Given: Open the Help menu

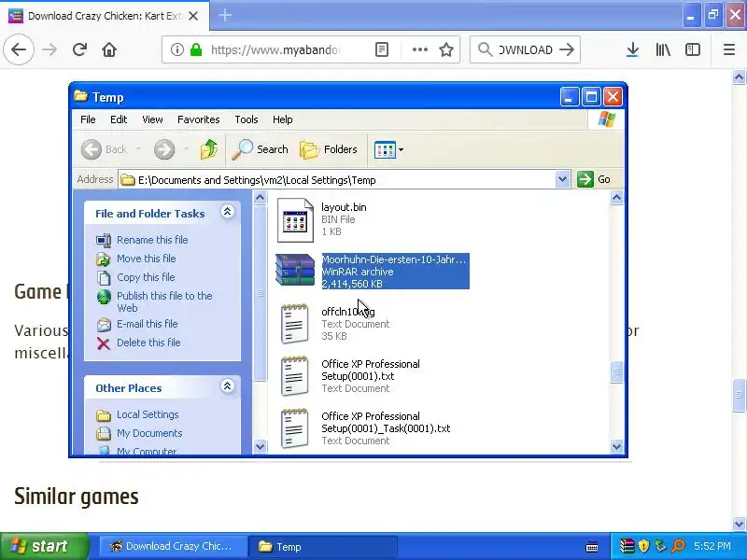Looking at the screenshot, I should [283, 119].
